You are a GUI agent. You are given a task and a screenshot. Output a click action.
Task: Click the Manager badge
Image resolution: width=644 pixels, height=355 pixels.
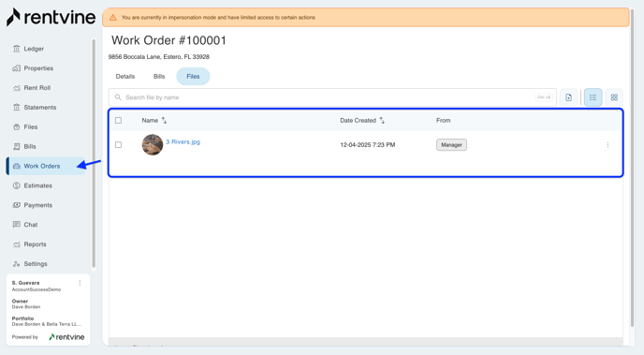point(451,144)
